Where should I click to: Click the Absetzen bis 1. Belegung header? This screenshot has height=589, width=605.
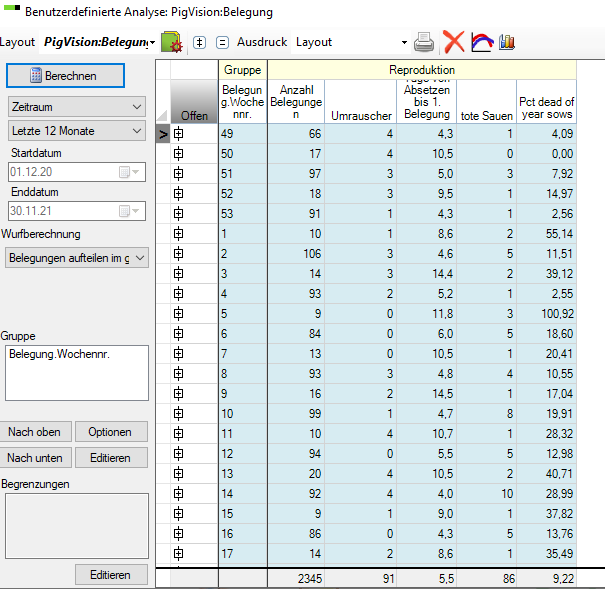[427, 101]
